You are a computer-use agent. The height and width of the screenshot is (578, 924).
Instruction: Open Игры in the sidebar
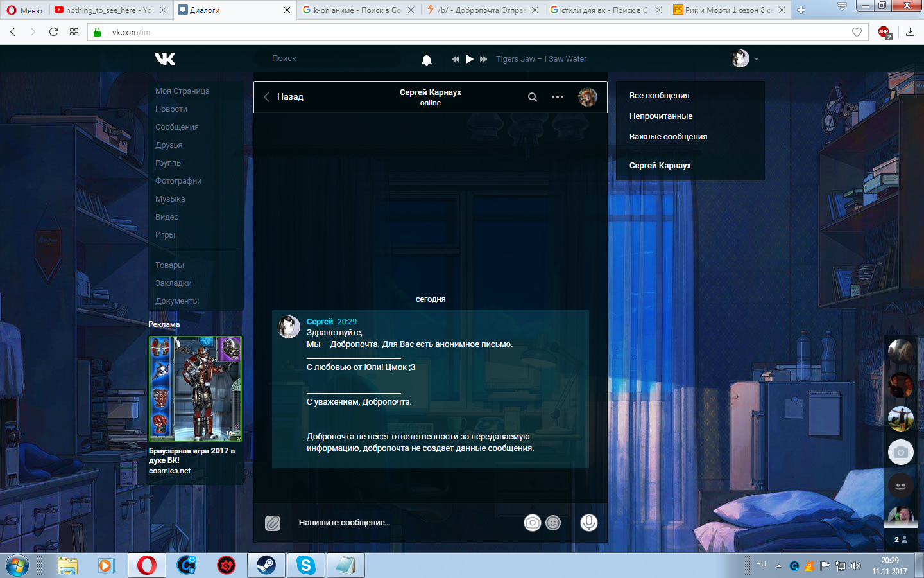165,235
